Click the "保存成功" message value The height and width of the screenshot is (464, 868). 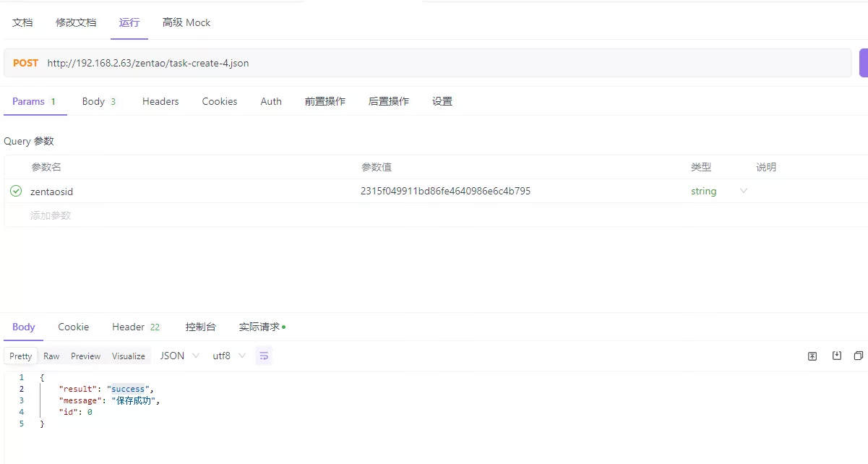pos(133,400)
